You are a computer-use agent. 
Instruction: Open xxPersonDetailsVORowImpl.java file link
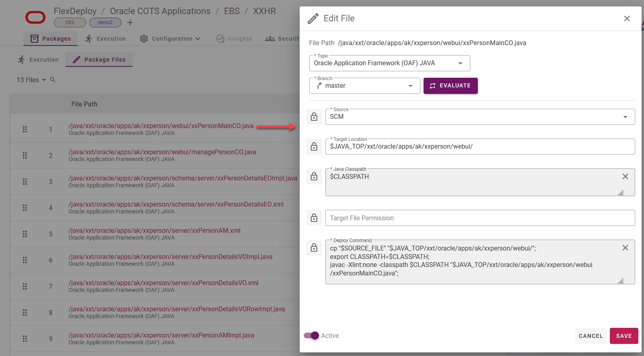[177, 309]
